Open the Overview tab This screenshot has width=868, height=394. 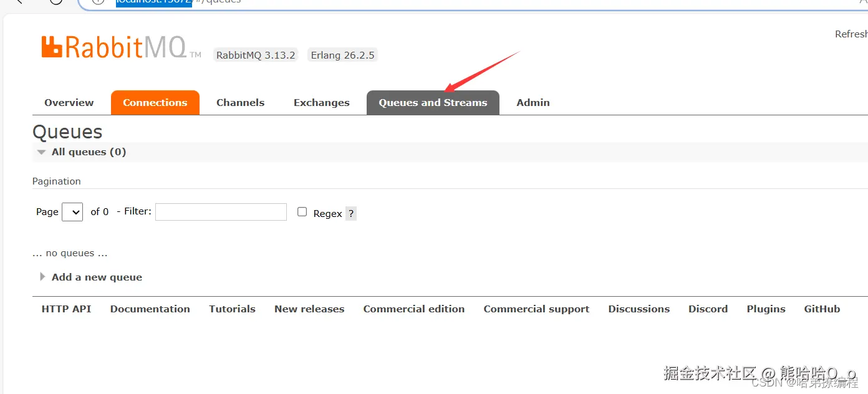click(69, 103)
